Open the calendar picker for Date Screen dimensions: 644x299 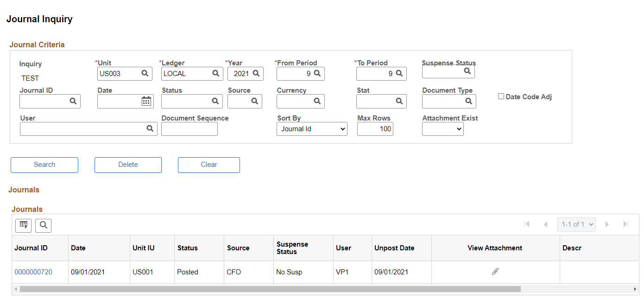[146, 101]
